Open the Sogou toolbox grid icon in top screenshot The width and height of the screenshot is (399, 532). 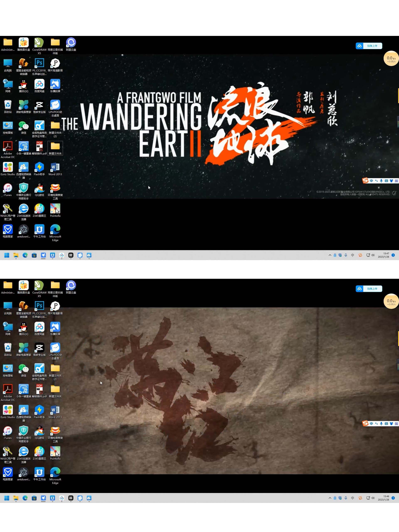click(396, 181)
